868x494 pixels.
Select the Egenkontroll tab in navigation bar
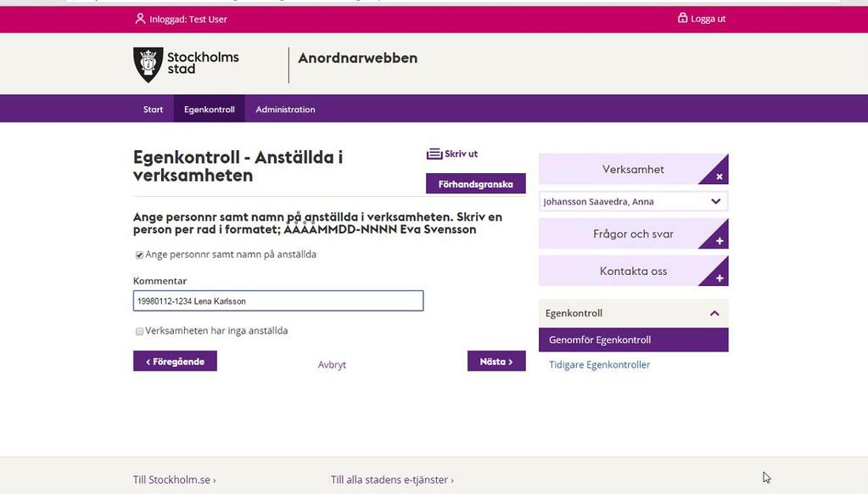point(210,109)
